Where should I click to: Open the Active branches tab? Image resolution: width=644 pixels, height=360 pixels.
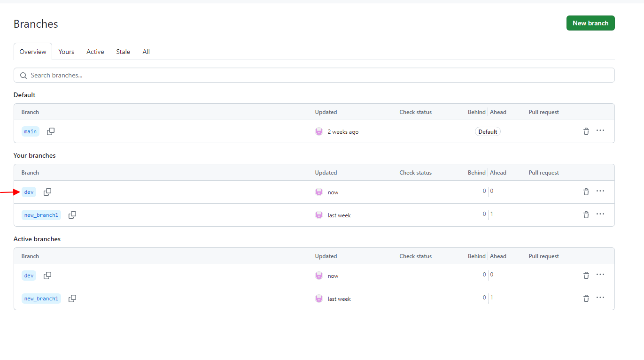click(x=95, y=52)
